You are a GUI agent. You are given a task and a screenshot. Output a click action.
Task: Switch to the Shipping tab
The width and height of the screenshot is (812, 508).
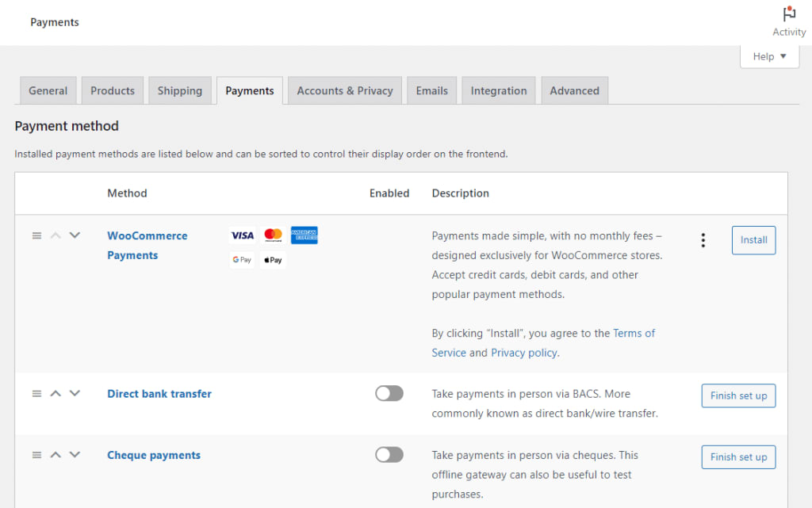tap(180, 90)
